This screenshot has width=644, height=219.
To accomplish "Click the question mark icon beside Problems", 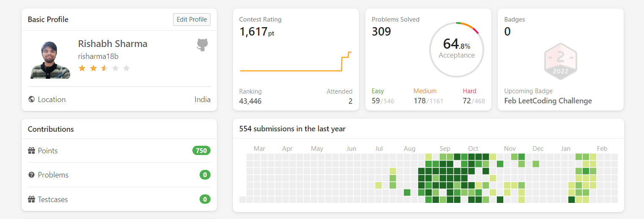I will pyautogui.click(x=31, y=175).
